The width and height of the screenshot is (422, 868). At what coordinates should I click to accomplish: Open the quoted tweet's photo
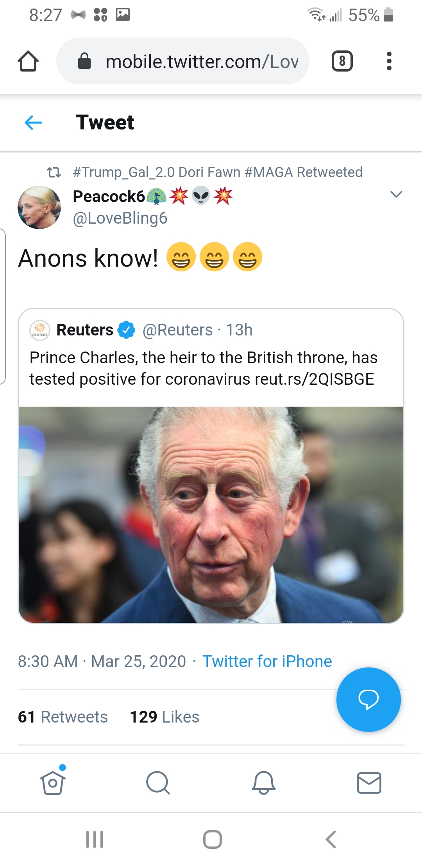coord(211,514)
